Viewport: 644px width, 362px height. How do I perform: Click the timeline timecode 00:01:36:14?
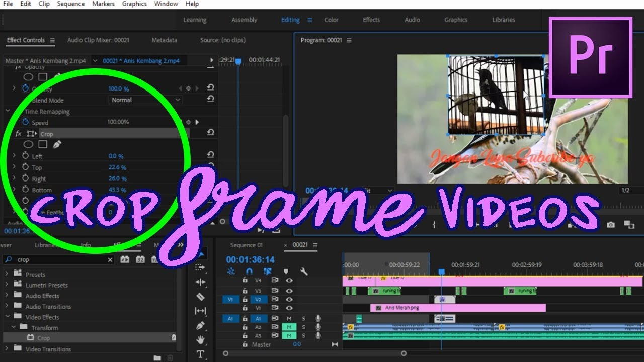tap(250, 259)
